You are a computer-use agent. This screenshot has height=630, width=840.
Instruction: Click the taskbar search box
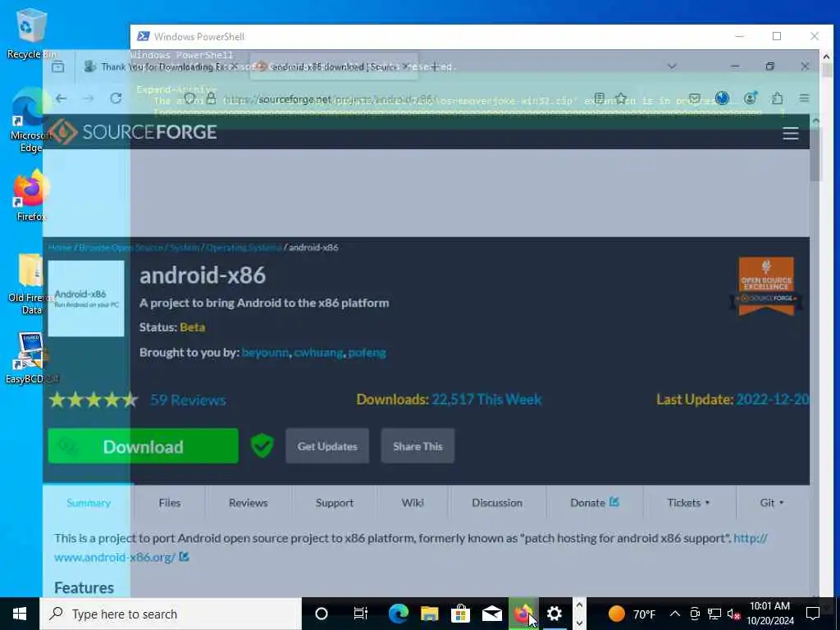point(171,614)
